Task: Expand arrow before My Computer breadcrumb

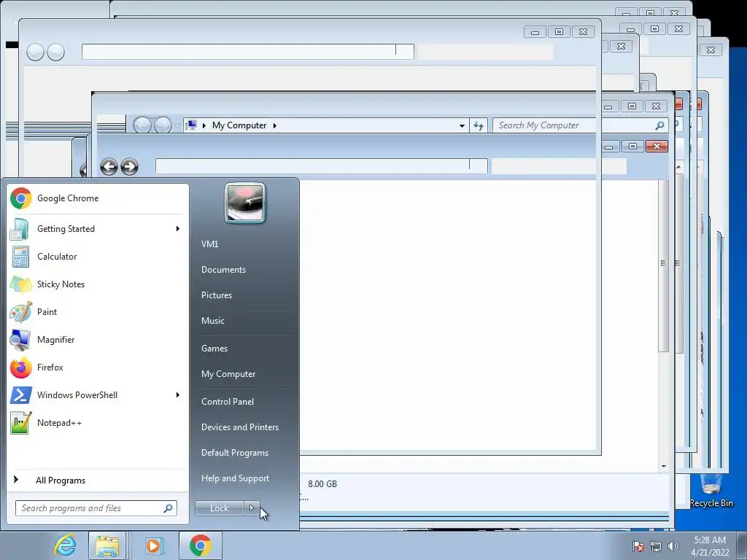Action: (x=204, y=125)
